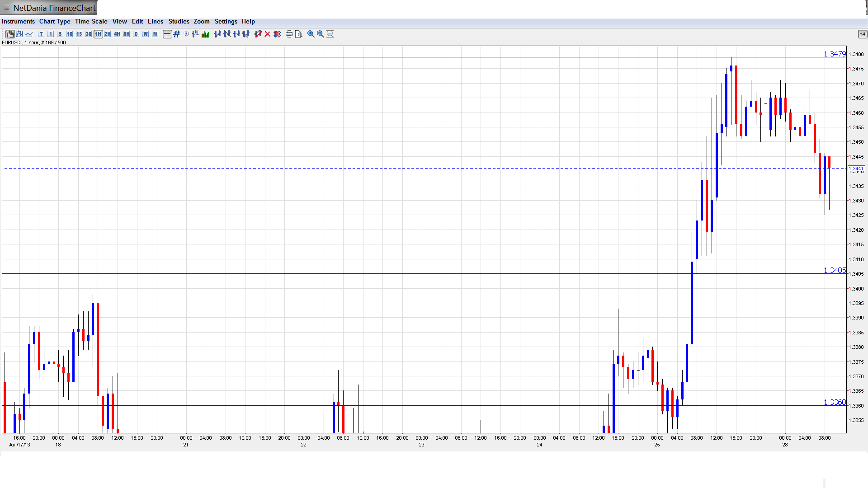
Task: Click the zoom out magnifier icon
Action: [321, 34]
